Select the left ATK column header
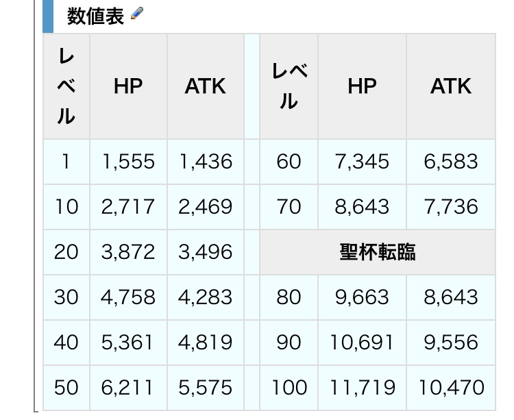Screen dimensions: 514x420 pyautogui.click(x=205, y=86)
